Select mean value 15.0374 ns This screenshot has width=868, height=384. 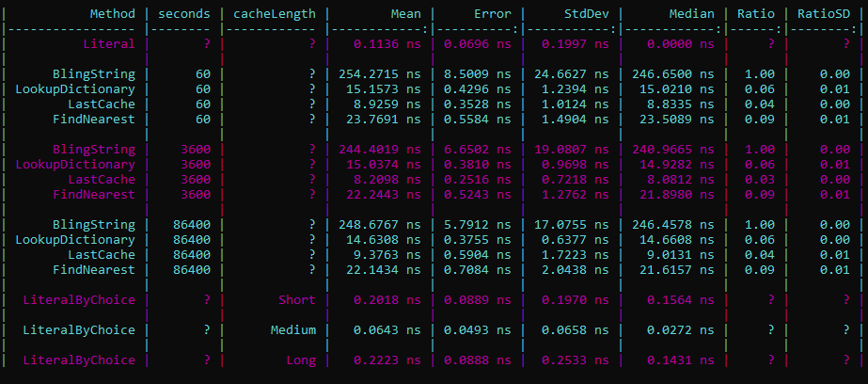[384, 164]
